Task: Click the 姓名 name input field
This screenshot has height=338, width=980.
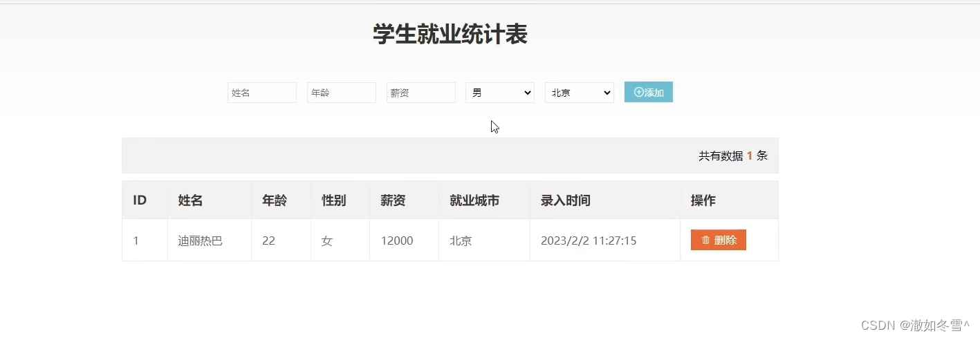Action: coord(262,93)
